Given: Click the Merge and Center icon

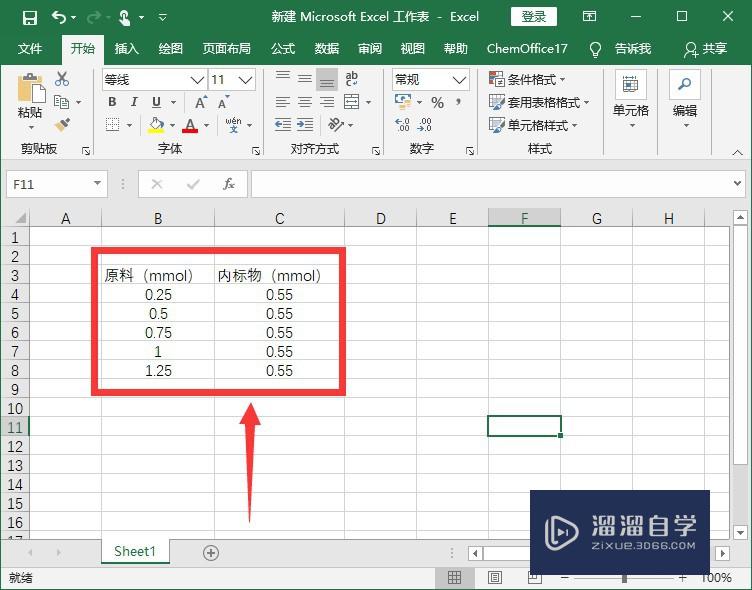Looking at the screenshot, I should [x=352, y=102].
